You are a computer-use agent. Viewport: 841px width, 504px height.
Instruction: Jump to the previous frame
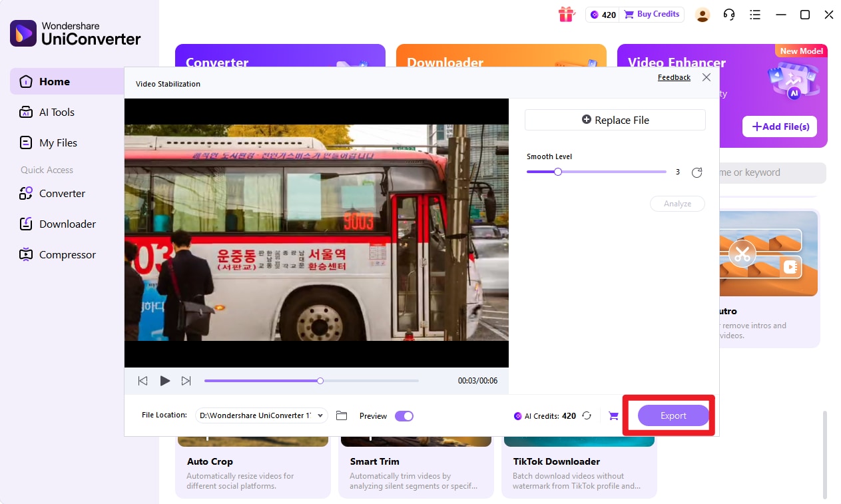(x=142, y=381)
